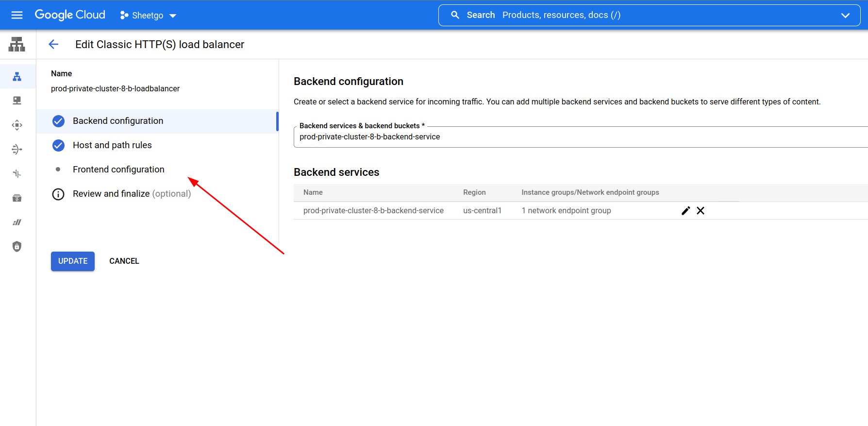Remove backend service with X icon
The image size is (868, 426).
coord(701,211)
